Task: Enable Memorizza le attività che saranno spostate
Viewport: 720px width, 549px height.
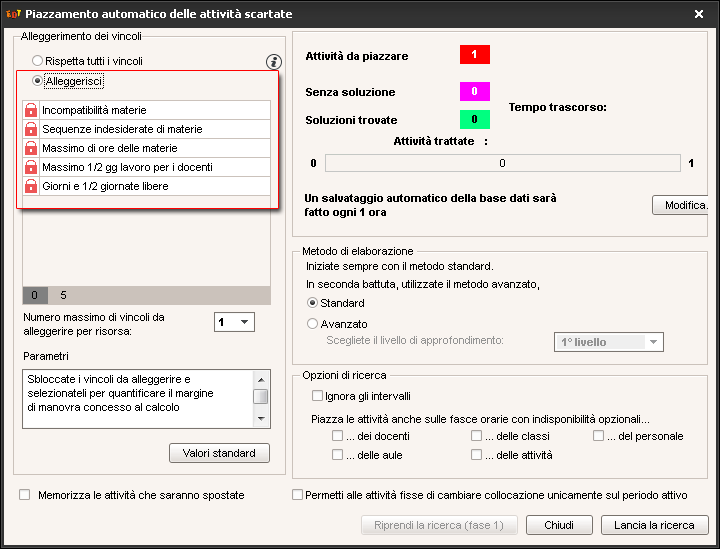Action: click(24, 494)
